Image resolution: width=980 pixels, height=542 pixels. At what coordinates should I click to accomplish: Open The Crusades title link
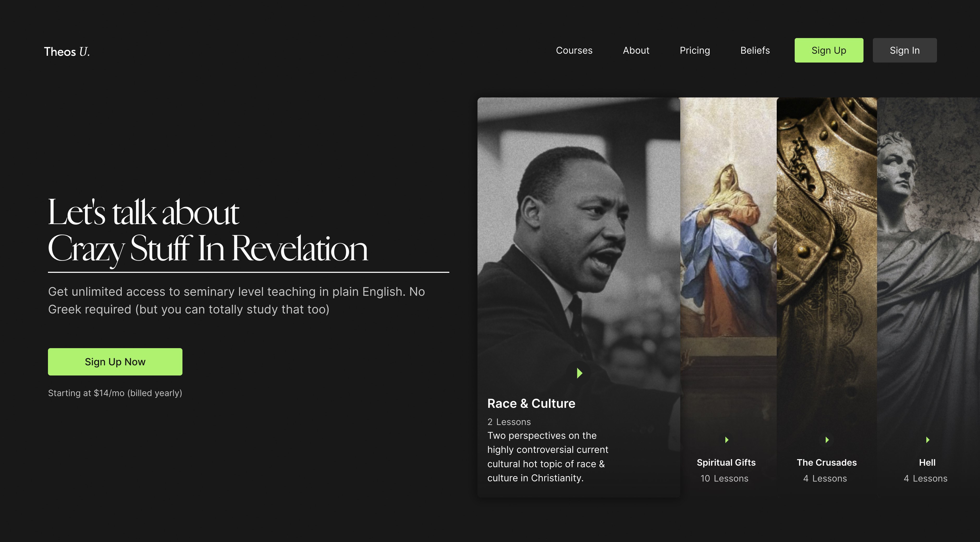pos(827,463)
